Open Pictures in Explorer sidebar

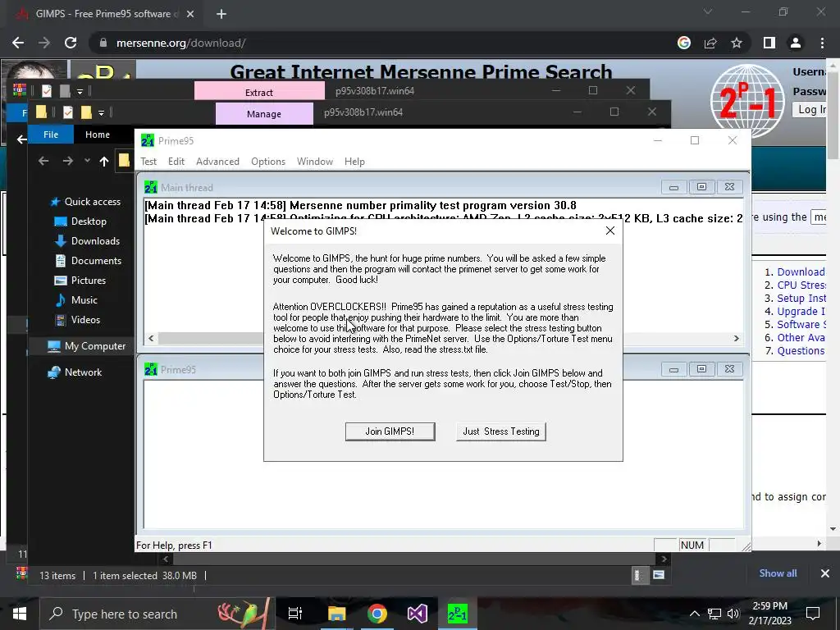coord(80,281)
